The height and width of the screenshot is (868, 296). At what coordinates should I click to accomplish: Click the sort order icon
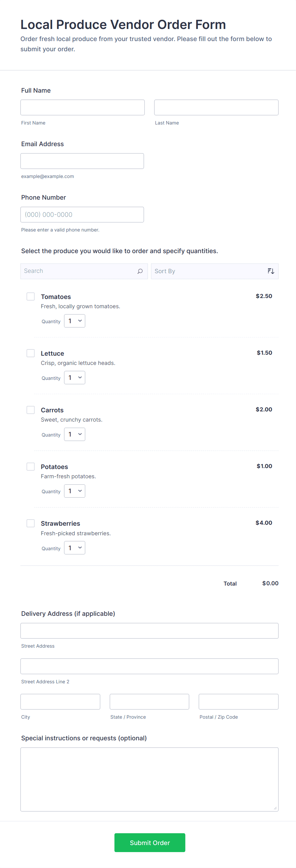271,271
